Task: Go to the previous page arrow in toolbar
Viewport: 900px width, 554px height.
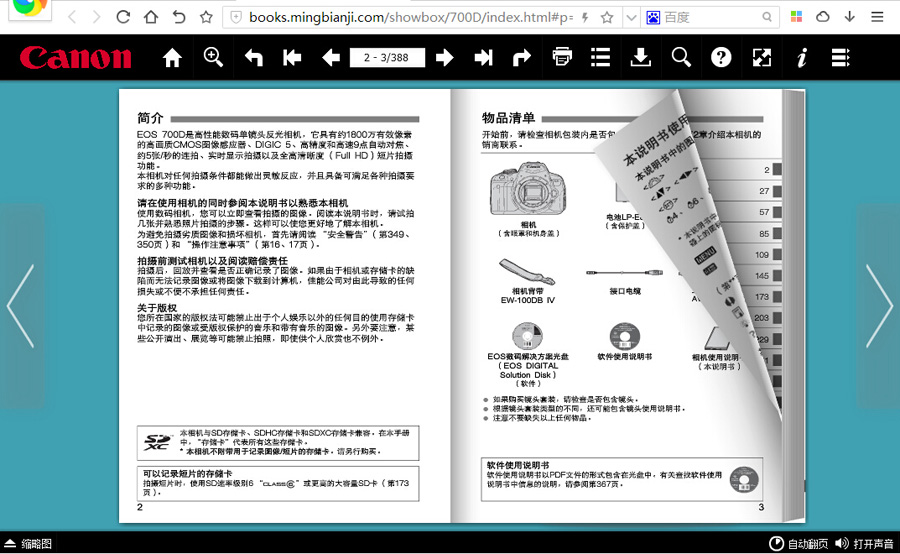Action: point(331,57)
